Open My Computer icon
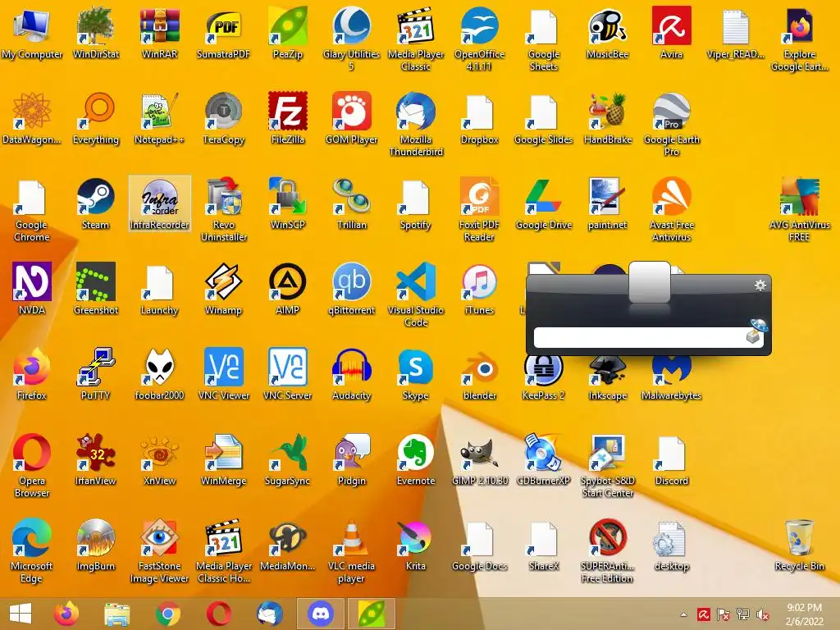Image resolution: width=840 pixels, height=630 pixels. pyautogui.click(x=32, y=33)
